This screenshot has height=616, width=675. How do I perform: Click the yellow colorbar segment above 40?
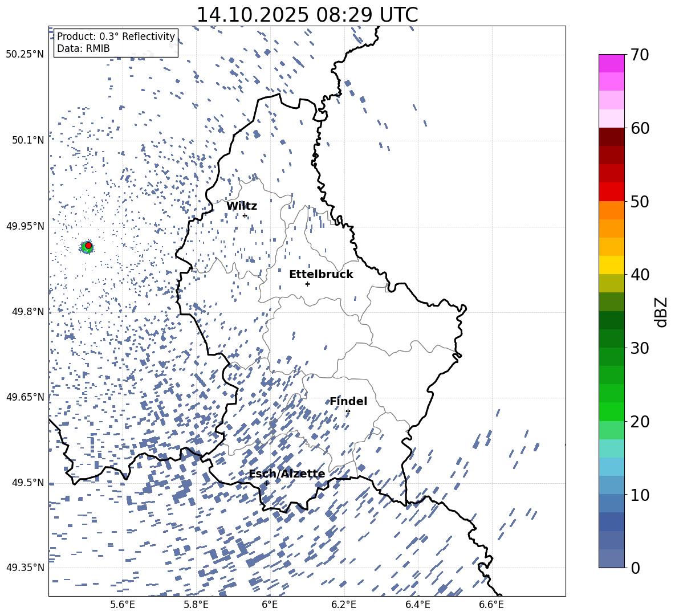(x=612, y=265)
